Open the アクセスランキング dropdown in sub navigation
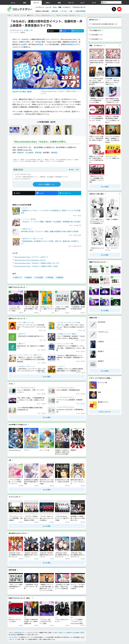129x644 pixels. (79, 7)
